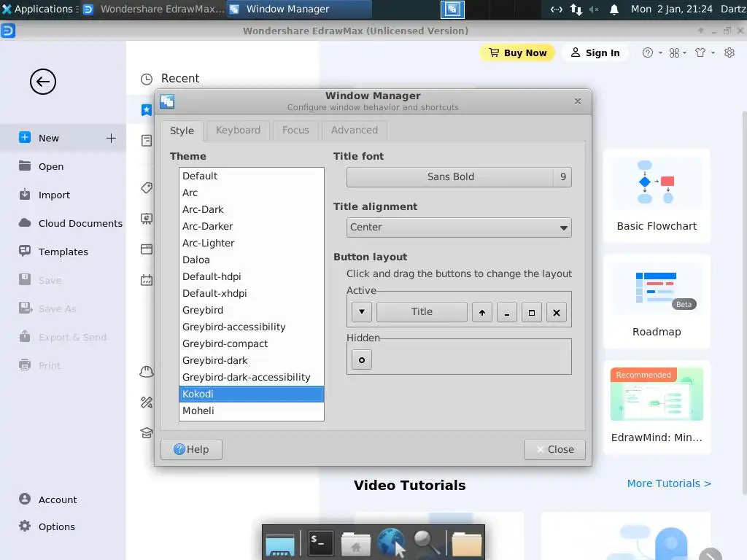Open the Roadmap template thumbnail
The image size is (747, 560).
657,301
